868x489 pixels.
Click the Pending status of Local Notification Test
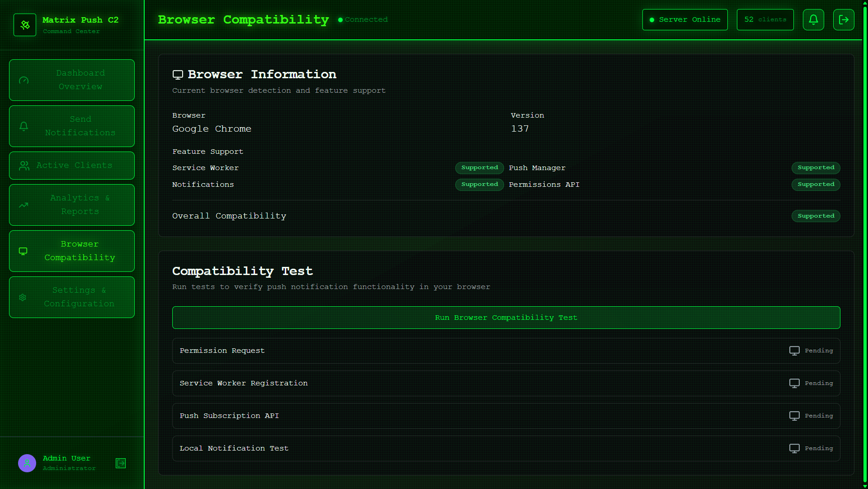[819, 448]
